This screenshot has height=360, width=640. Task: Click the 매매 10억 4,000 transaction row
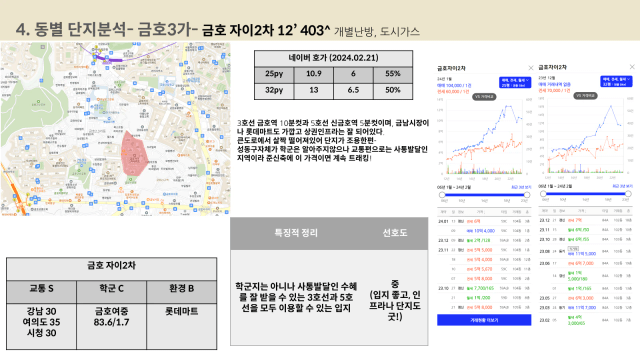point(484,231)
